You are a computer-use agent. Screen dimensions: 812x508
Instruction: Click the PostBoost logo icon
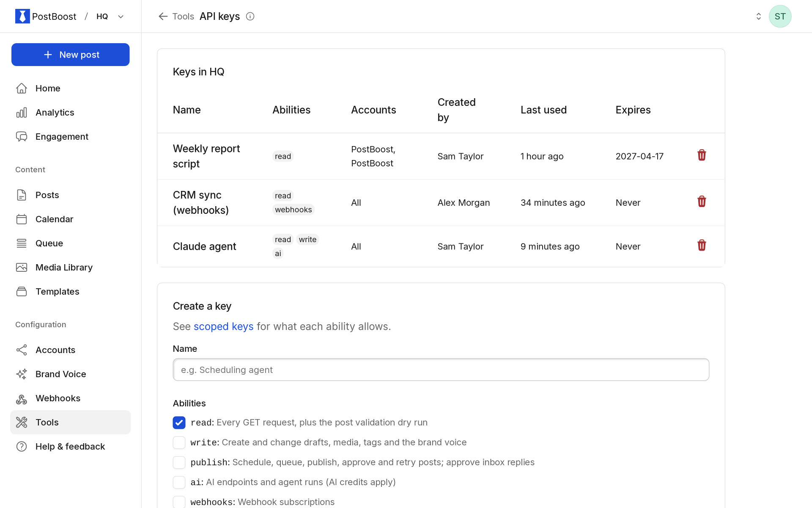(x=22, y=16)
